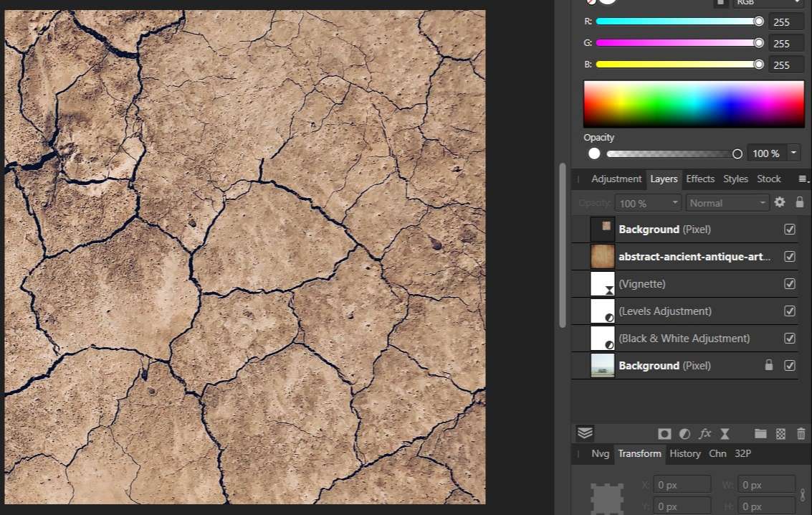Image resolution: width=812 pixels, height=515 pixels.
Task: Open the Adjustments half-circle icon
Action: [684, 434]
